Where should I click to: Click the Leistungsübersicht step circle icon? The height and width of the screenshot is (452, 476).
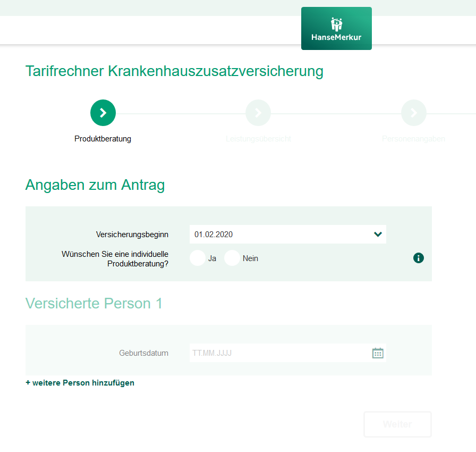click(x=258, y=113)
